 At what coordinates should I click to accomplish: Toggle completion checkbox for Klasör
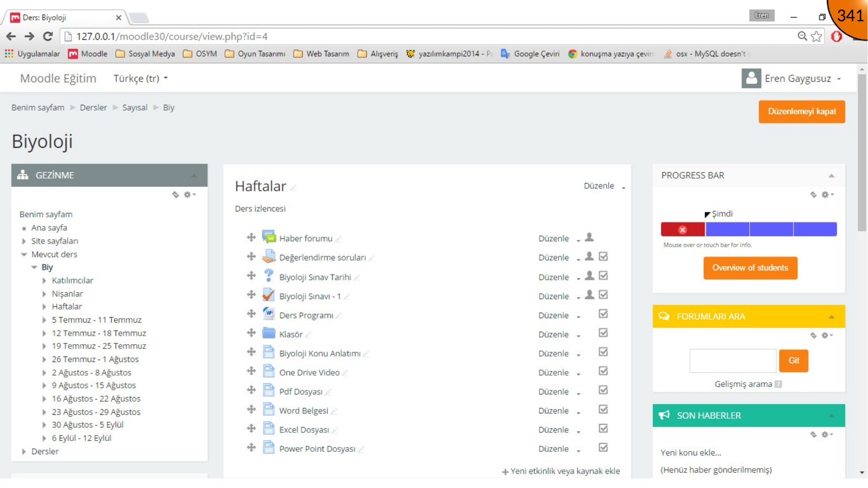(603, 333)
